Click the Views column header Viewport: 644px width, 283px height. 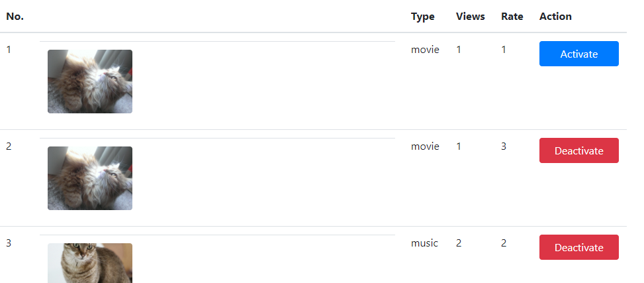coord(471,17)
